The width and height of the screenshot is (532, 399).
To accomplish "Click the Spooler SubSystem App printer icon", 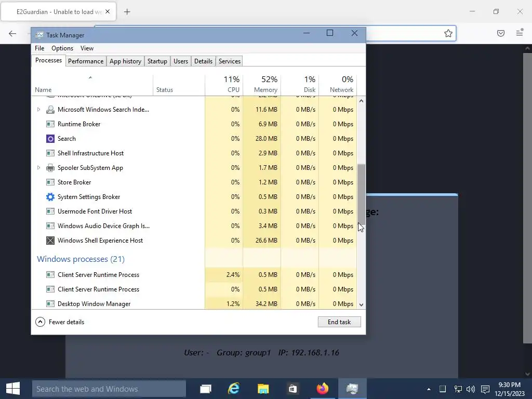I will click(50, 168).
